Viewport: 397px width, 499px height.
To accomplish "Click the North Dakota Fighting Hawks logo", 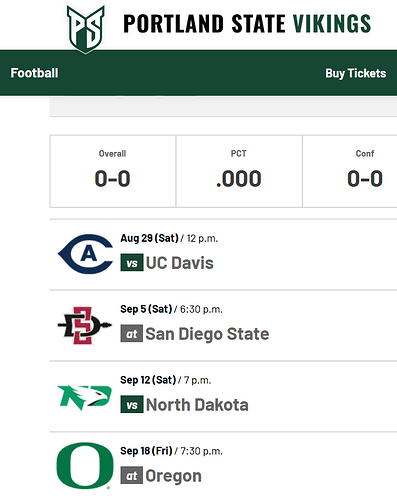I will [x=85, y=397].
